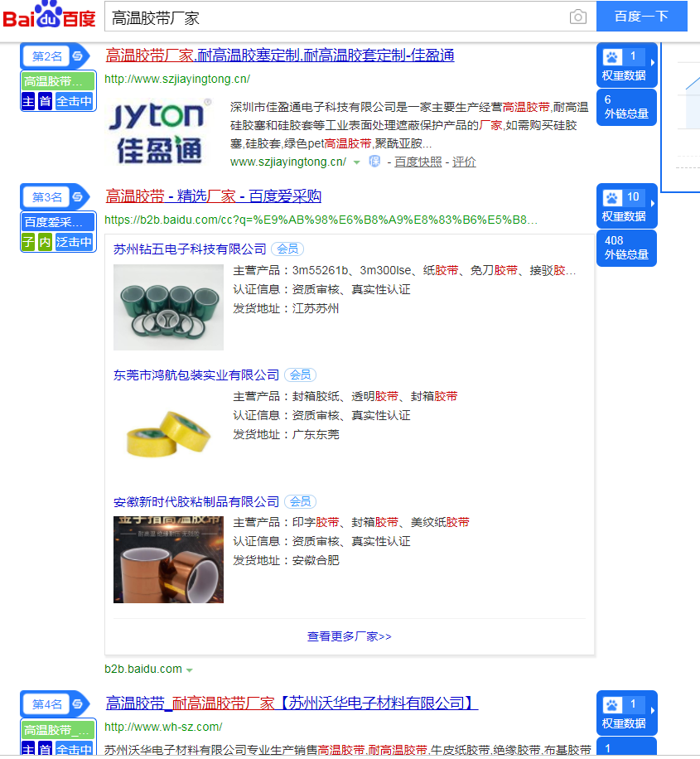
Task: Click 主营产品 line listing 封箱胶纸、透明胶带
Action: pos(345,396)
